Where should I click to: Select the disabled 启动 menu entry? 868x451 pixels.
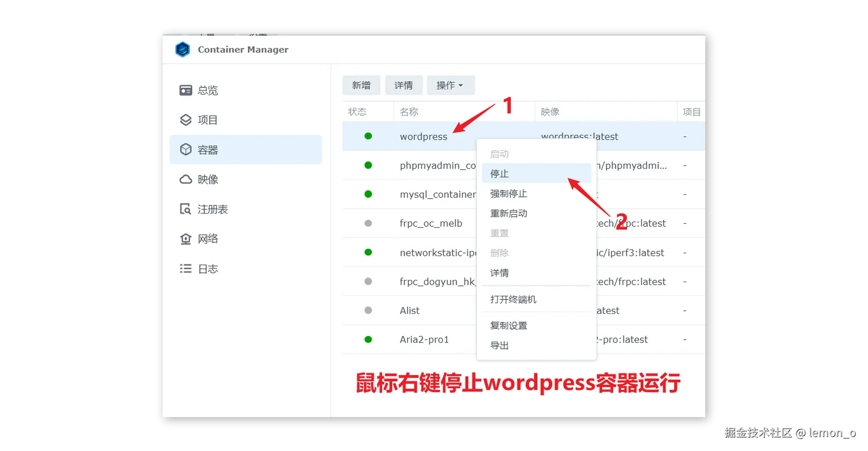pyautogui.click(x=499, y=154)
